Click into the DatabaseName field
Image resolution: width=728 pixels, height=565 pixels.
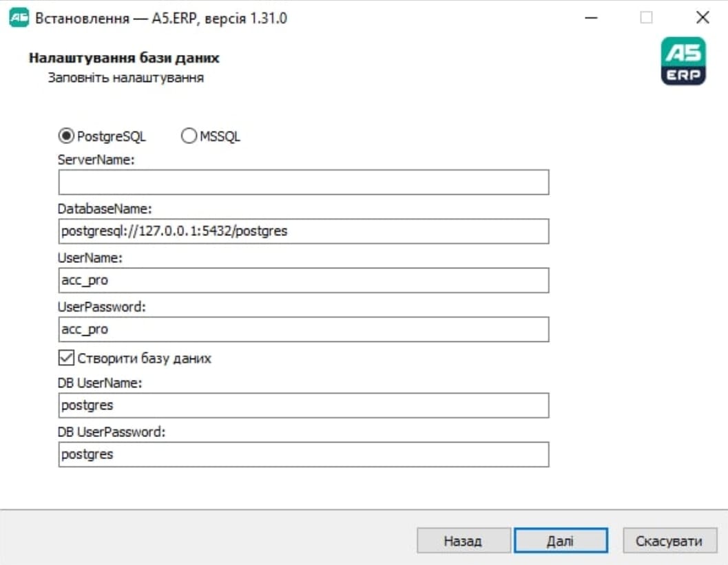coord(303,231)
